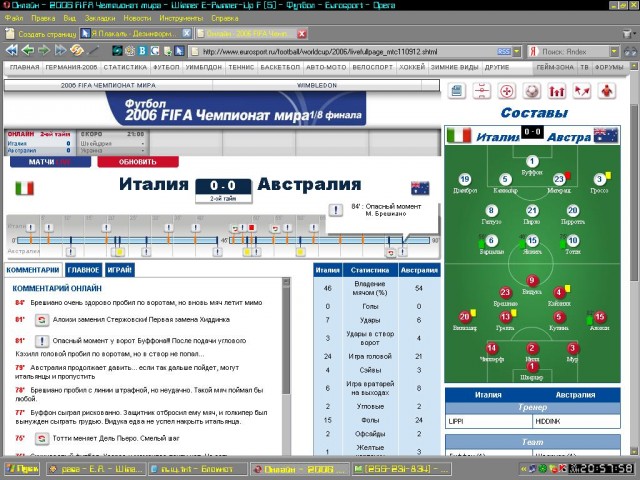This screenshot has width=640, height=480.
Task: Click Создать страницу new page button
Action: pos(41,34)
